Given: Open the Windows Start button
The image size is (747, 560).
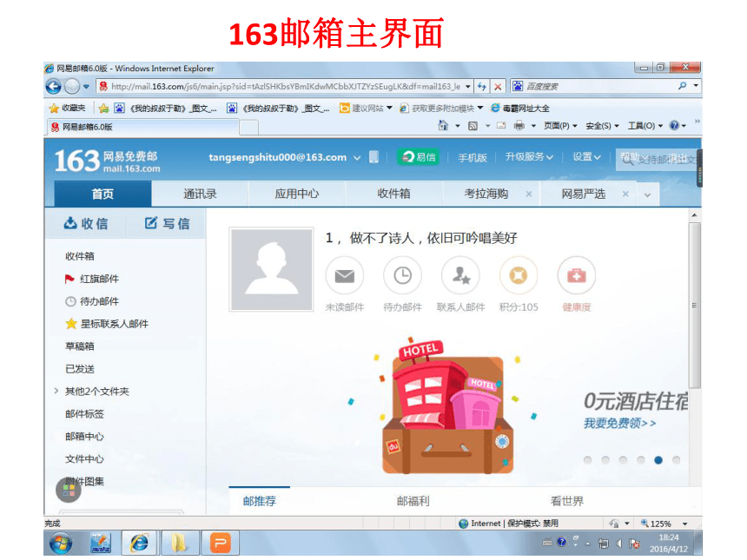Looking at the screenshot, I should coord(61,543).
